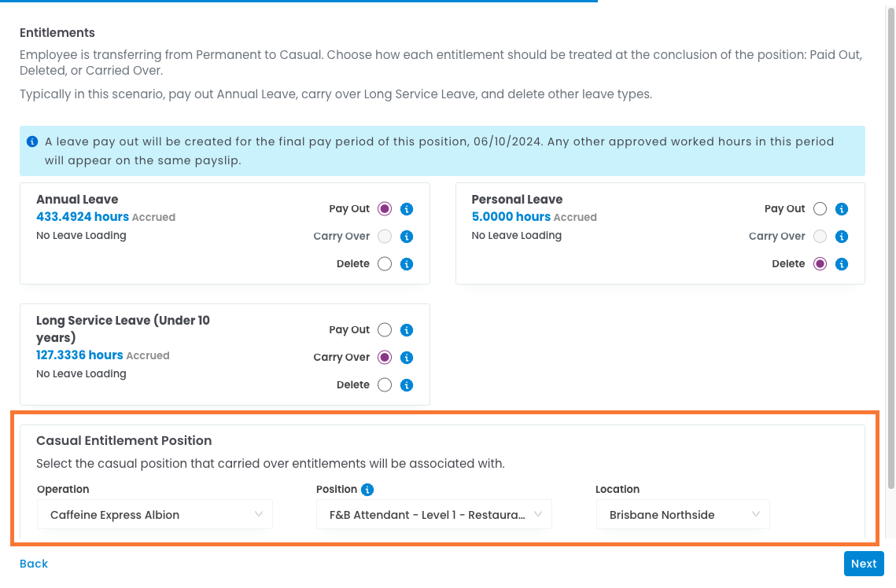Viewport: 896px width, 588px height.
Task: Open the Location dropdown showing Brisbane Northside
Action: point(682,515)
